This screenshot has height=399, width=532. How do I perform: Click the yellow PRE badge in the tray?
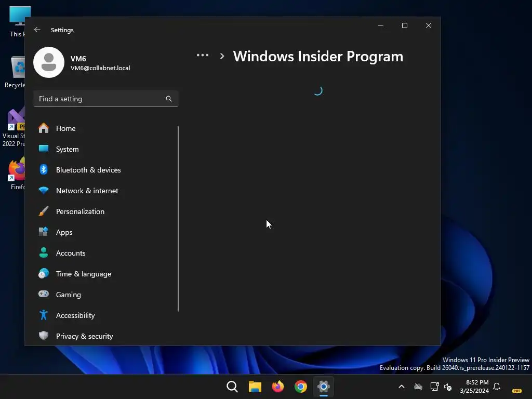coord(517,391)
